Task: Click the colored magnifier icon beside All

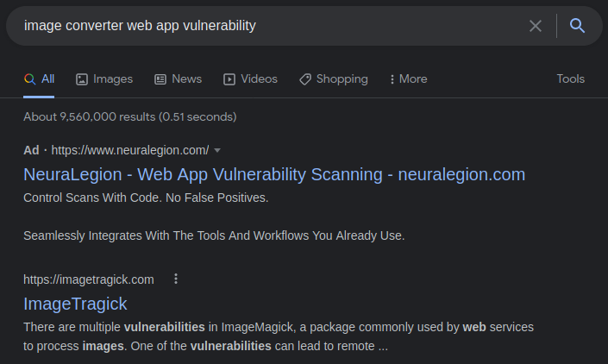Action: tap(30, 79)
